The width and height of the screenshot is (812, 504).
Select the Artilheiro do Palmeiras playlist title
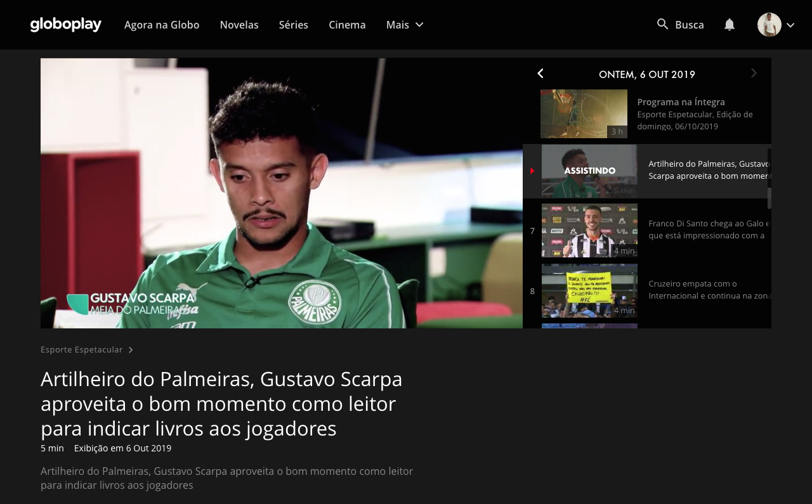709,170
